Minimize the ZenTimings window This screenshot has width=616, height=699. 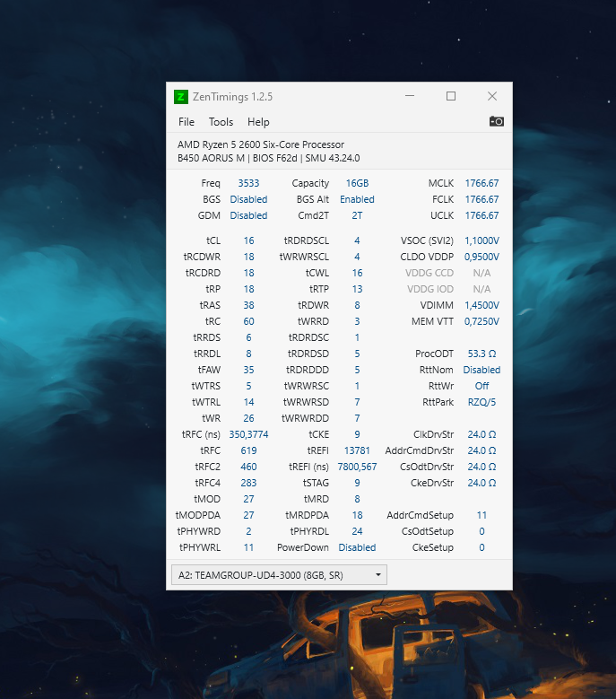pos(410,96)
